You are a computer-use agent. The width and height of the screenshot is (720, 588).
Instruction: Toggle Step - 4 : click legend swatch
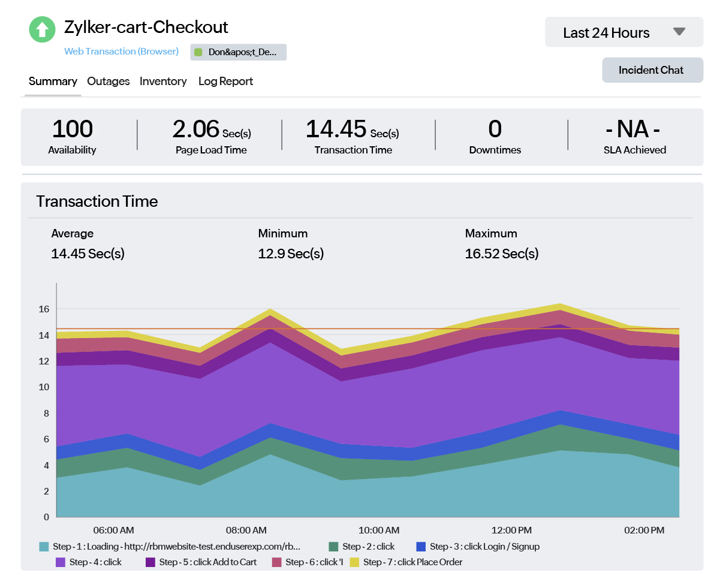pos(60,562)
